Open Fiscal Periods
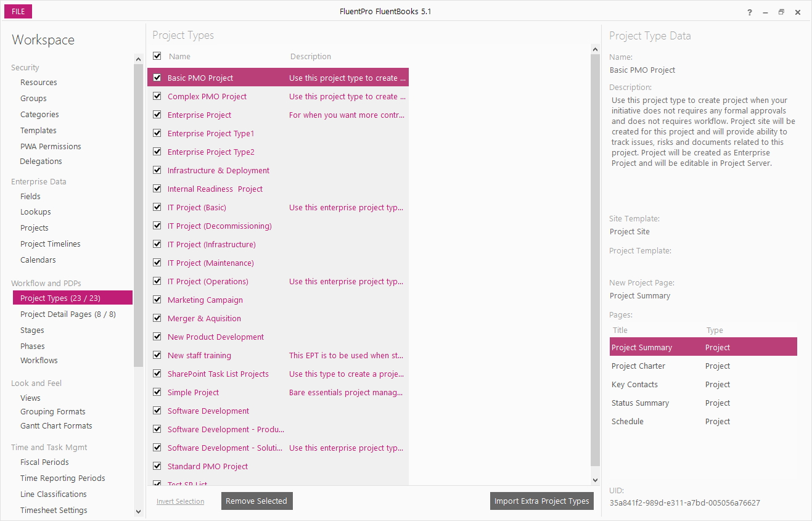 click(x=44, y=462)
